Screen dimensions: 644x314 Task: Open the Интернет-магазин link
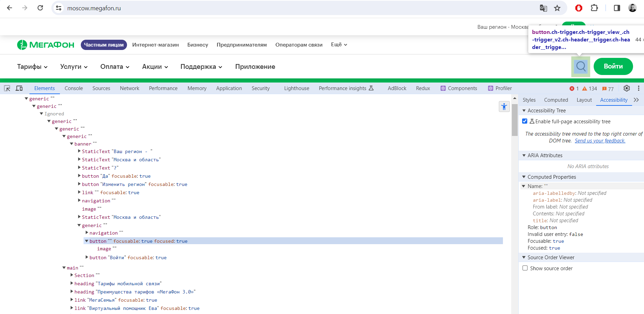click(x=155, y=45)
